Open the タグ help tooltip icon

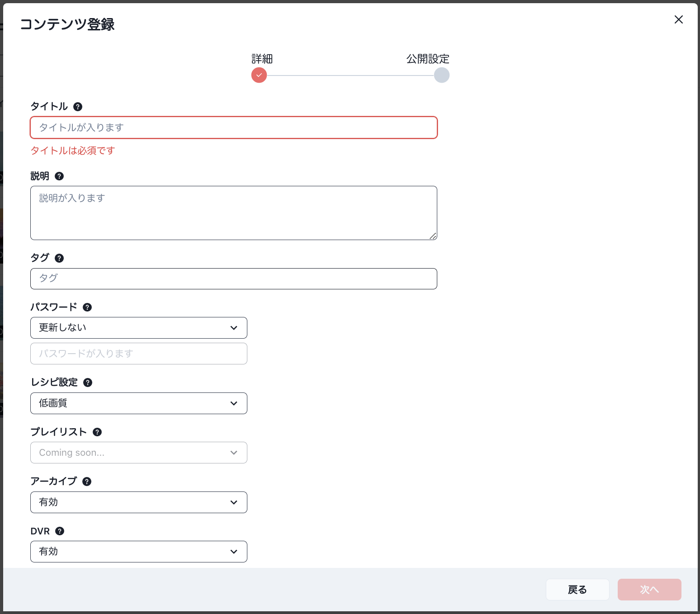59,258
